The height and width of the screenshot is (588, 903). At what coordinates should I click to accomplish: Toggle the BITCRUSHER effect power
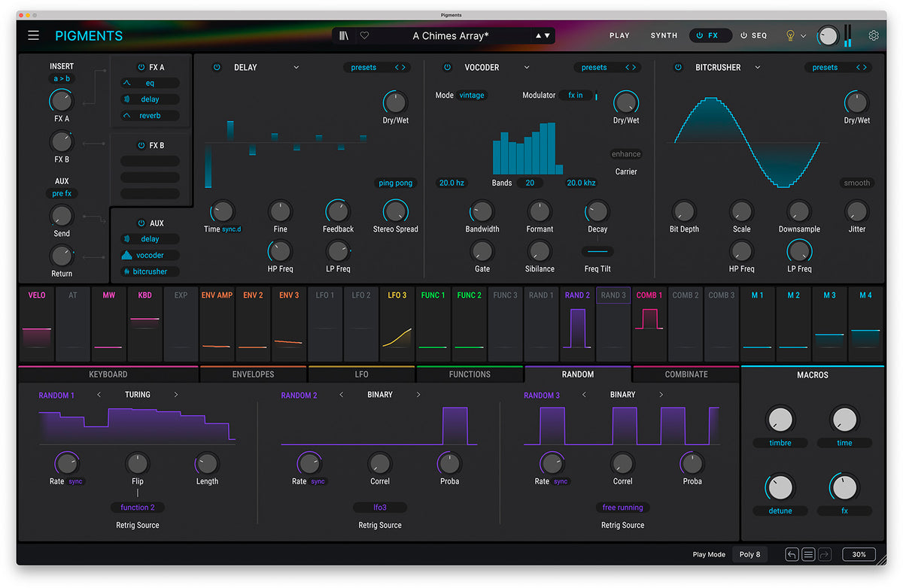pos(678,68)
